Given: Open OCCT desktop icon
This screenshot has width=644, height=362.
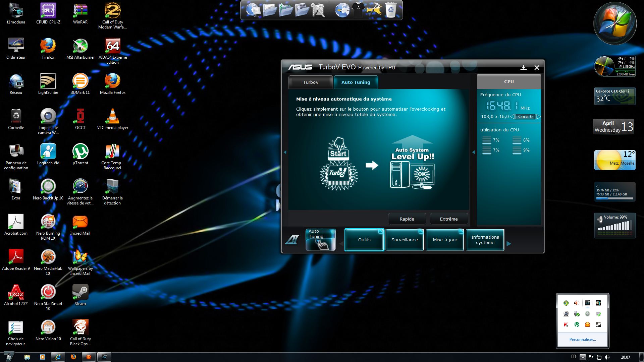Looking at the screenshot, I should [x=80, y=116].
